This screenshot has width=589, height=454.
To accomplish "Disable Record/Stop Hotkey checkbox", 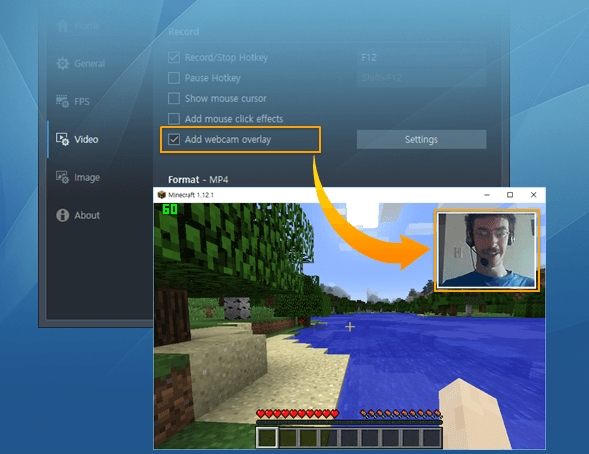I will 174,57.
